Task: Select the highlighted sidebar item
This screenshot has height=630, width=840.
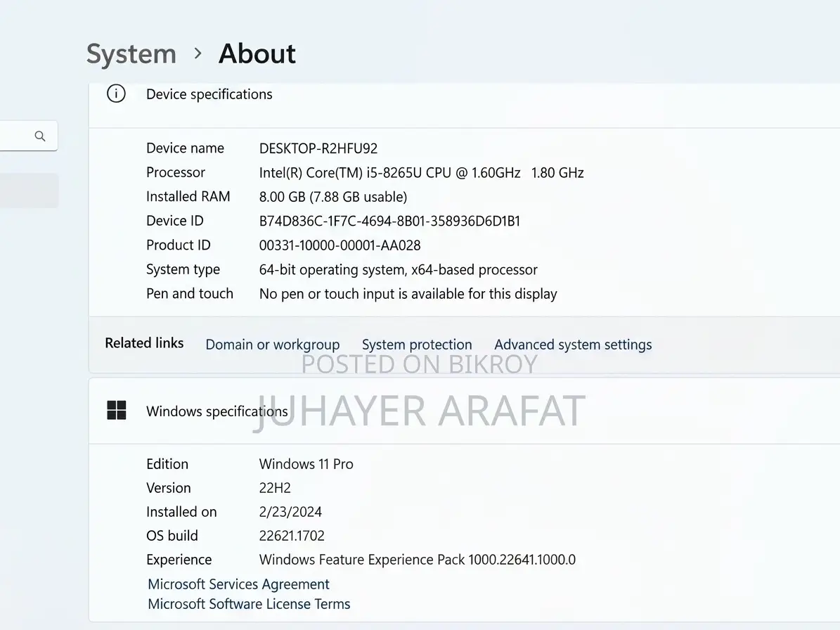Action: coord(29,190)
